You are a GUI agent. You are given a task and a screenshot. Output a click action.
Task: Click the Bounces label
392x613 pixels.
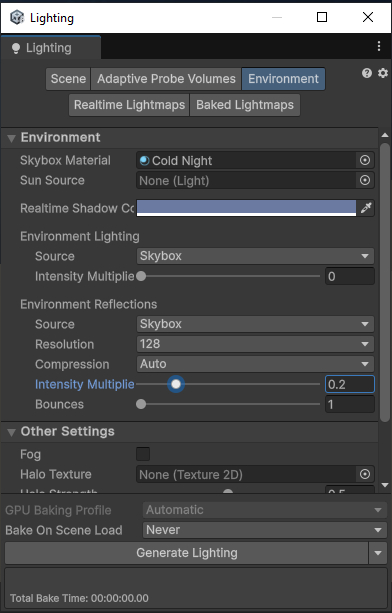click(x=59, y=404)
